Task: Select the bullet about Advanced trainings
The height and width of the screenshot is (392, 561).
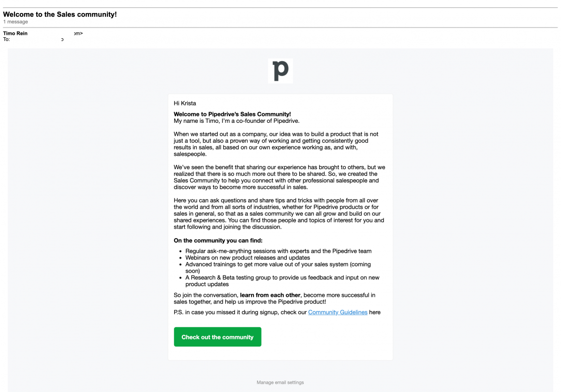Action: tap(277, 264)
